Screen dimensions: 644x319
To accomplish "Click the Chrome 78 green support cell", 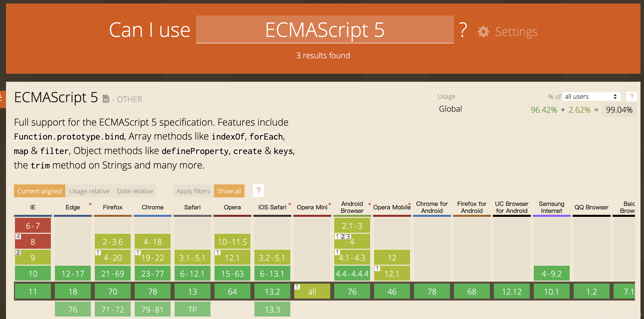I will pos(152,291).
